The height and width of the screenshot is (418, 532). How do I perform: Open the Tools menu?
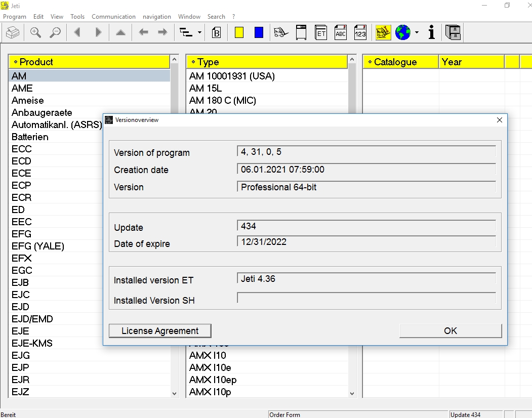coord(77,16)
